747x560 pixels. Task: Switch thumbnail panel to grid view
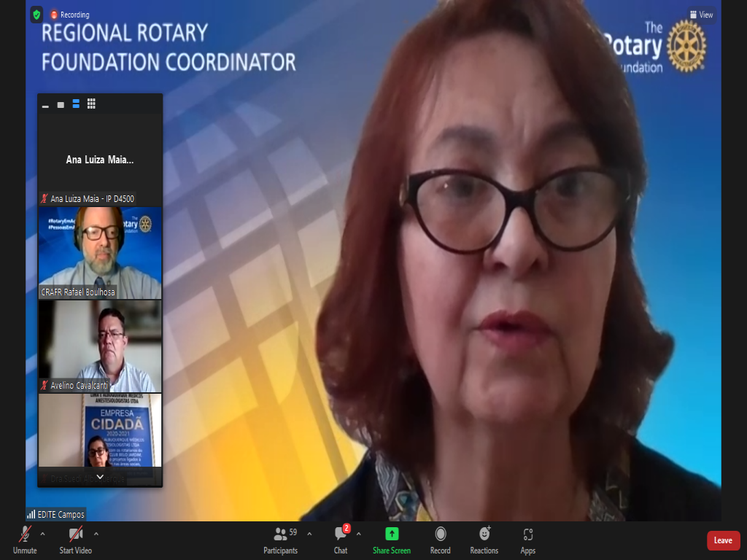[x=91, y=104]
